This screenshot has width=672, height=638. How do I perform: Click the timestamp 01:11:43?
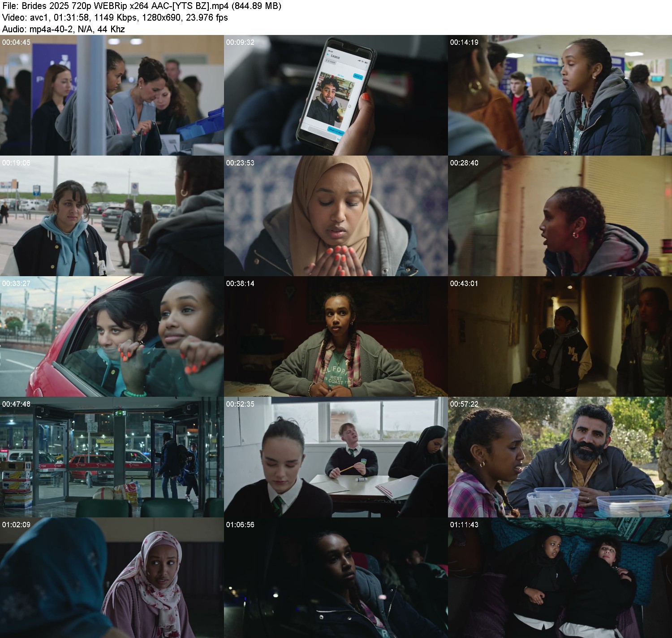click(x=464, y=525)
